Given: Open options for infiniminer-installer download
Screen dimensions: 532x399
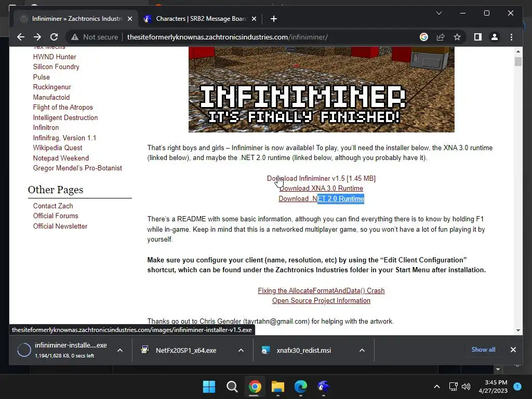Looking at the screenshot, I should [x=120, y=350].
